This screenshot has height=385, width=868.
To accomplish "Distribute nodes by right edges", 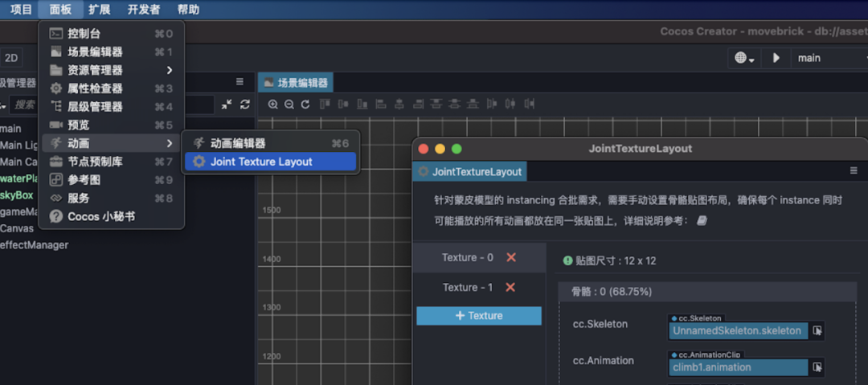I will tap(530, 104).
